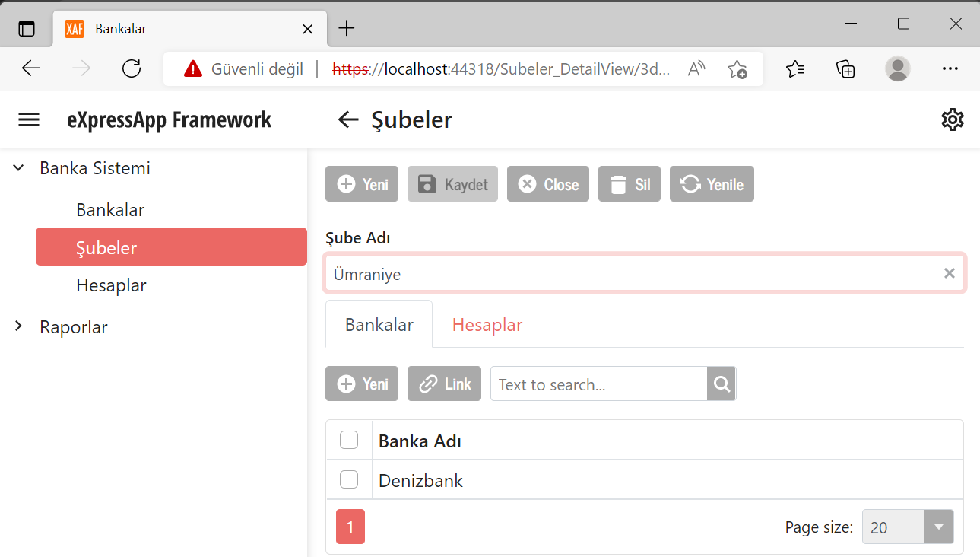Image resolution: width=980 pixels, height=557 pixels.
Task: Navigate to Bankalar in sidebar
Action: (110, 210)
